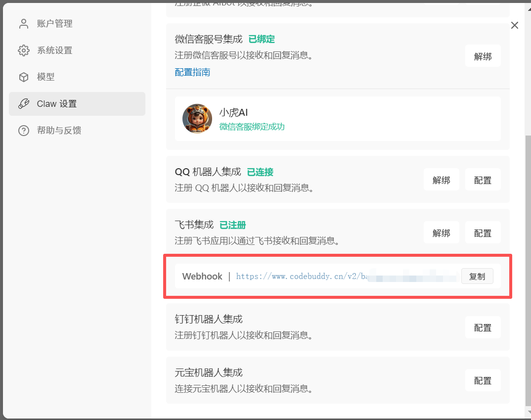531x420 pixels.
Task: Click the 微信客服绑定成功 status text
Action: click(x=252, y=127)
